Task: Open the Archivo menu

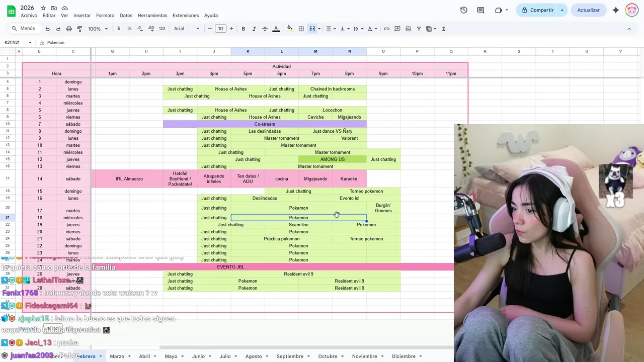Action: (x=29, y=16)
